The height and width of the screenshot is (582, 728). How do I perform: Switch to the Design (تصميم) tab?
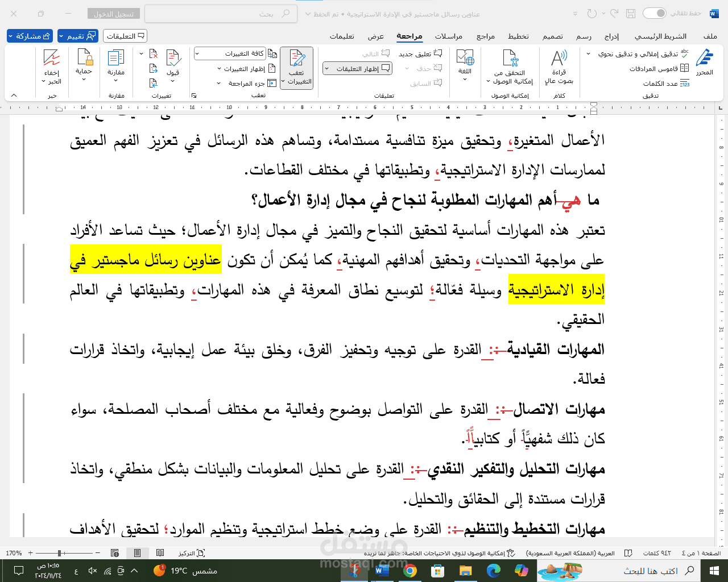553,36
